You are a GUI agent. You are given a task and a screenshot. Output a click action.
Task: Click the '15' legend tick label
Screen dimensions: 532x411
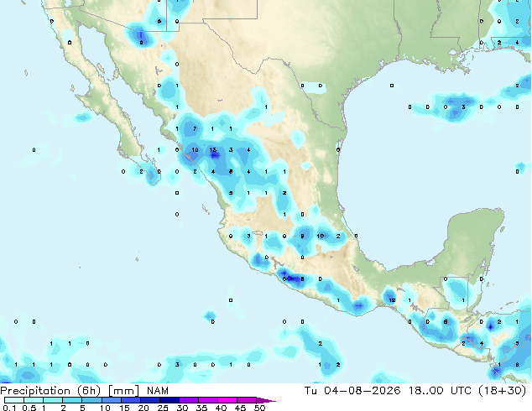point(124,408)
